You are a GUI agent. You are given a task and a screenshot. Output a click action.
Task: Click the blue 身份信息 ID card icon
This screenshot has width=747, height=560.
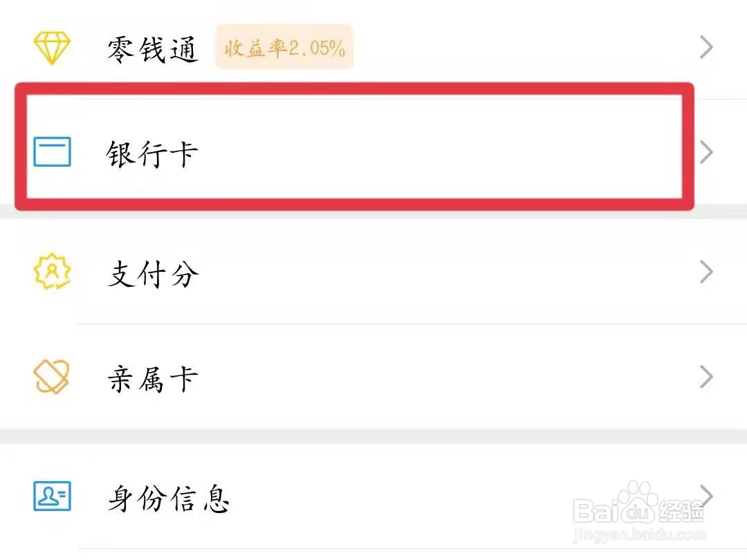click(53, 496)
